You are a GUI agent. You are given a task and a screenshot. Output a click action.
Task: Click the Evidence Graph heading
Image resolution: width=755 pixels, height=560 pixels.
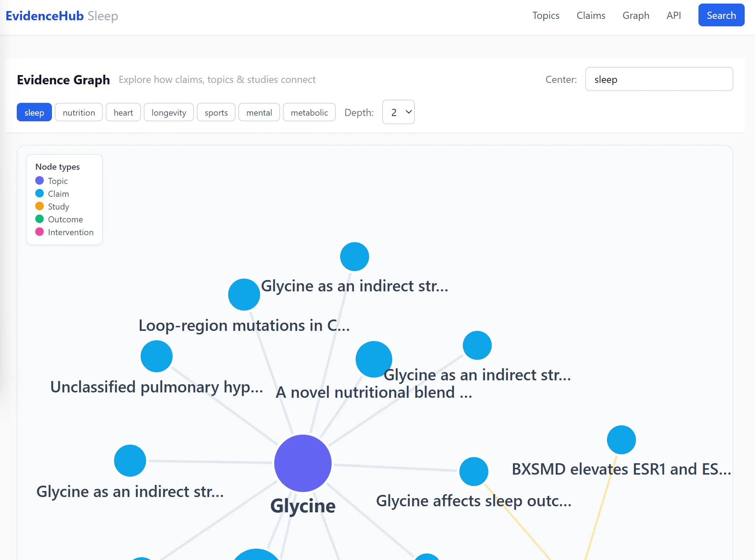(63, 80)
